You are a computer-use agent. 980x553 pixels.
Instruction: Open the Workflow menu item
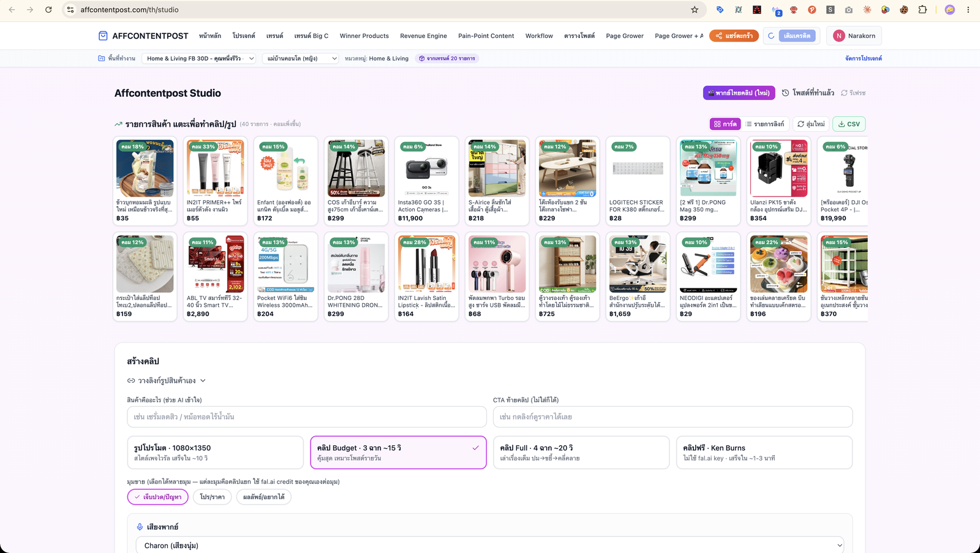coord(539,36)
